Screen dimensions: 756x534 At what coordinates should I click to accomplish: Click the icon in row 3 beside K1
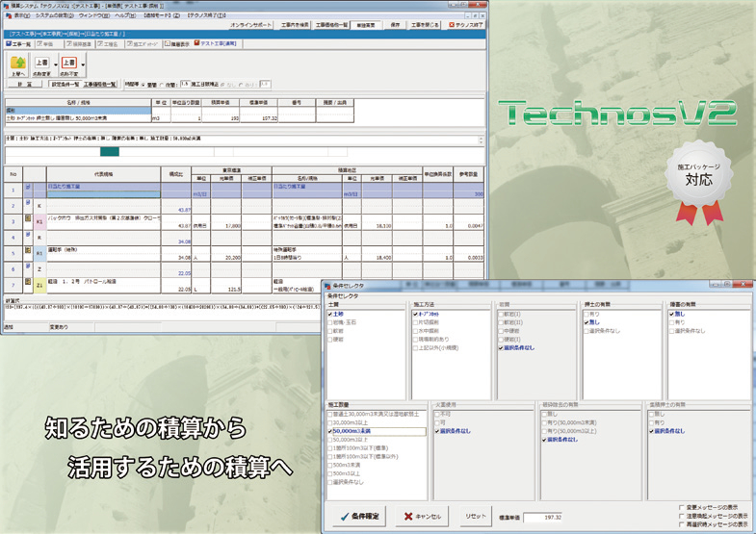28,218
